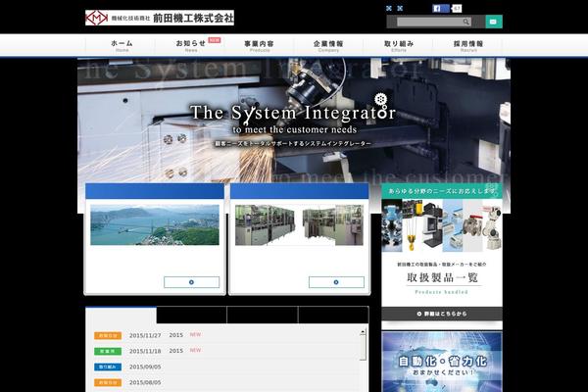Viewport: 588px width, 392px height.
Task: Open the 取扱製品一覧 products handled link
Action: click(x=442, y=277)
